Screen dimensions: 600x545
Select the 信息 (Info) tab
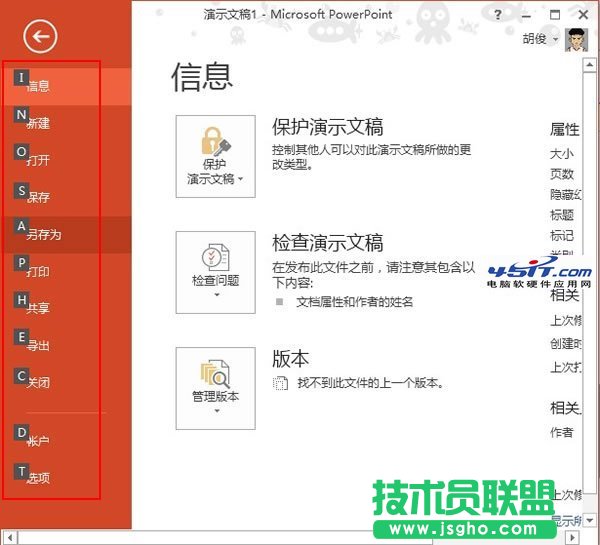[40, 86]
